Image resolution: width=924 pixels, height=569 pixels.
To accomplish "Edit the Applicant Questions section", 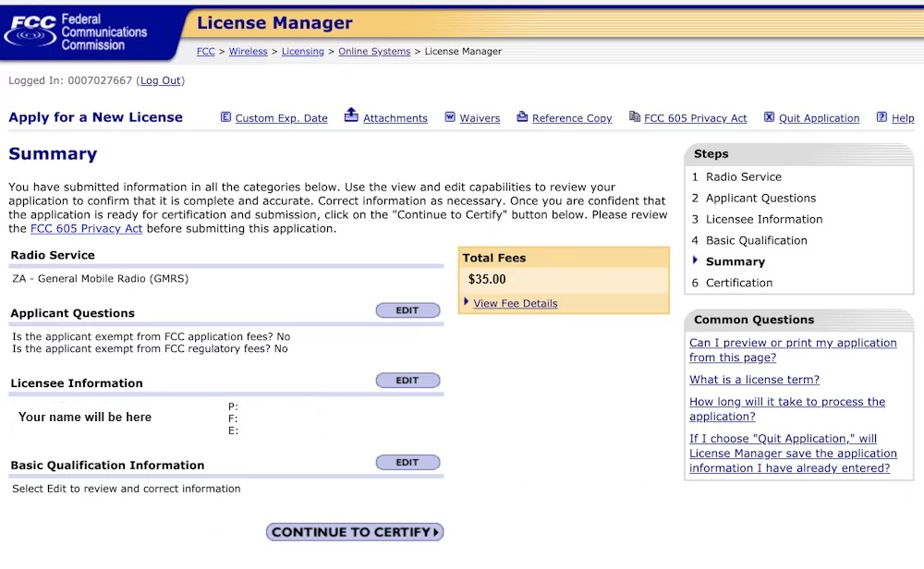I will (x=407, y=310).
